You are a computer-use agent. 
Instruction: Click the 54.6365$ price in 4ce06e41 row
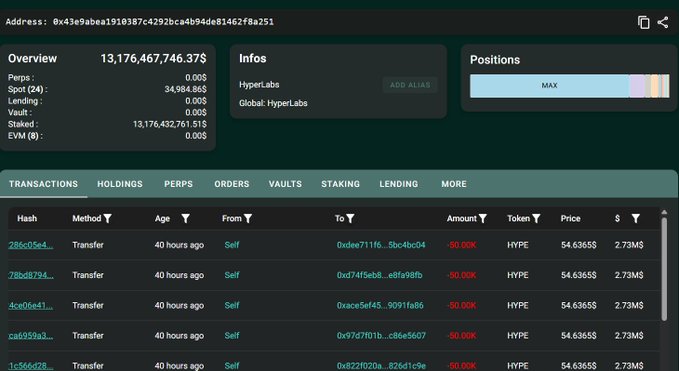click(579, 306)
